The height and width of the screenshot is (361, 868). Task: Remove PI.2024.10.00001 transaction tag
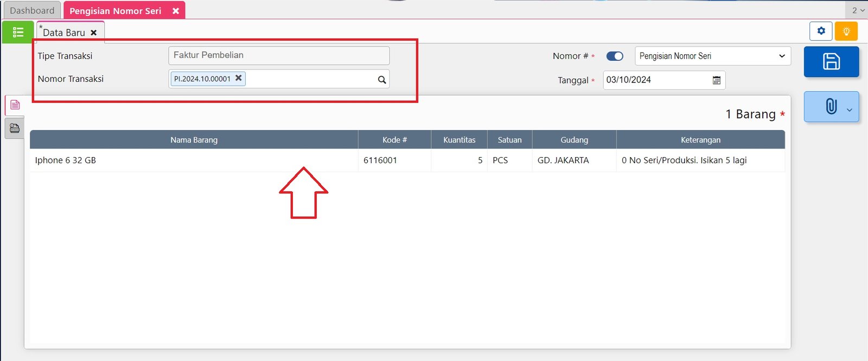(x=238, y=78)
